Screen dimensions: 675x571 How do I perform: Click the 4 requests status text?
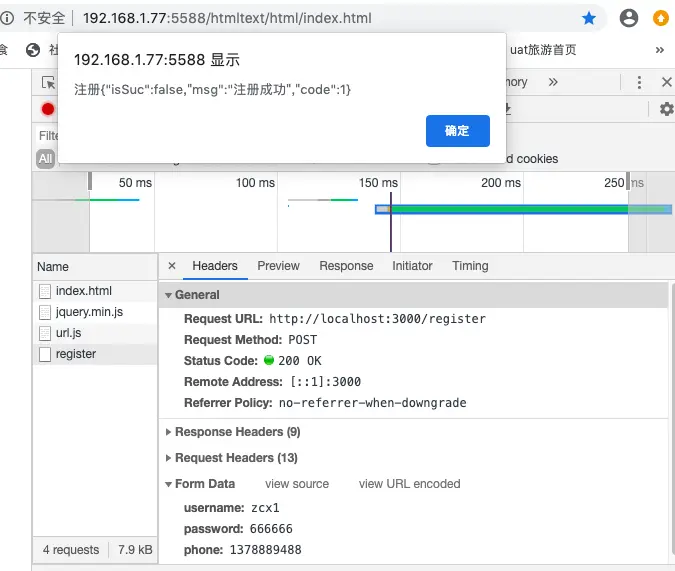click(71, 550)
